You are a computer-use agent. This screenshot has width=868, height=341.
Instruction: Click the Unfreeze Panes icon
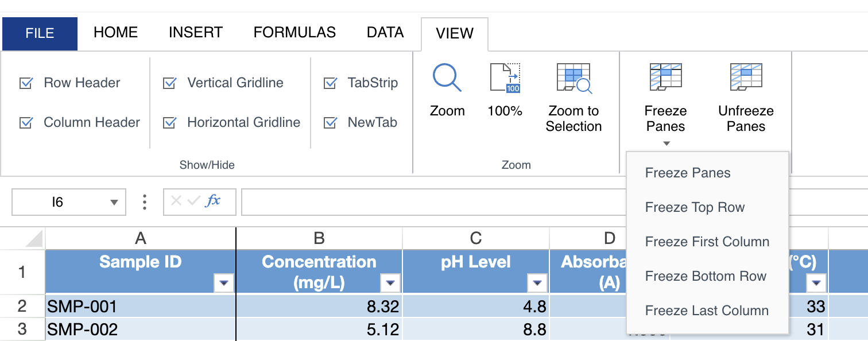(x=746, y=77)
